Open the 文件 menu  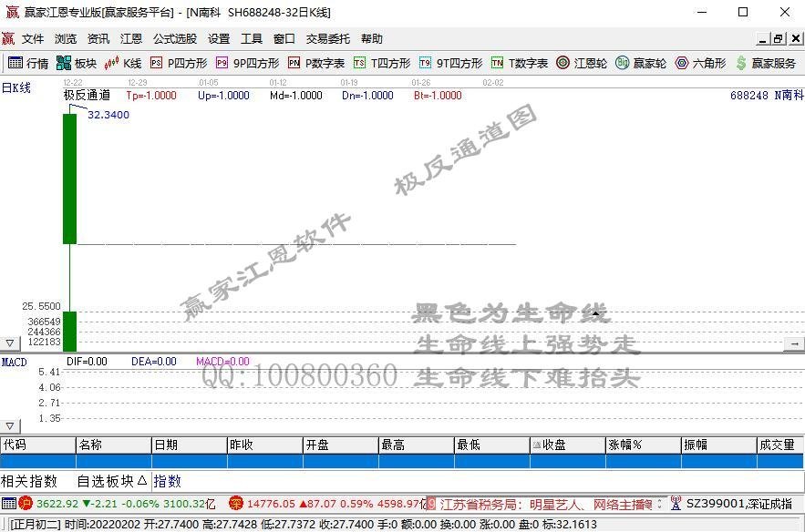click(x=33, y=38)
